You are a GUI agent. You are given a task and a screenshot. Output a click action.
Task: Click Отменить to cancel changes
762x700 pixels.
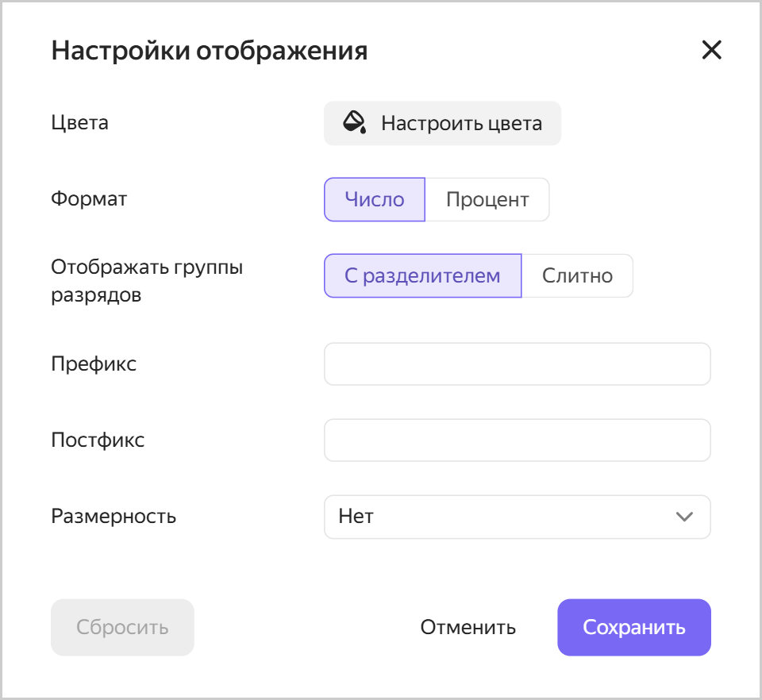[x=468, y=627]
